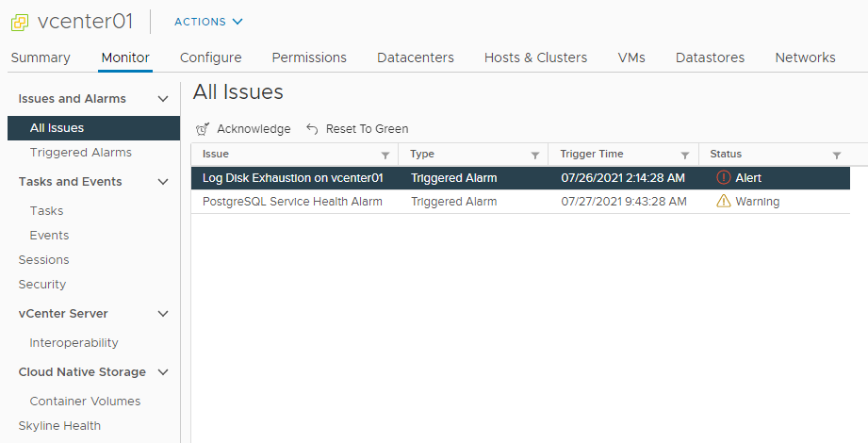Screen dimensions: 868x443
Task: Open the Type column filter icon
Action: [x=535, y=155]
